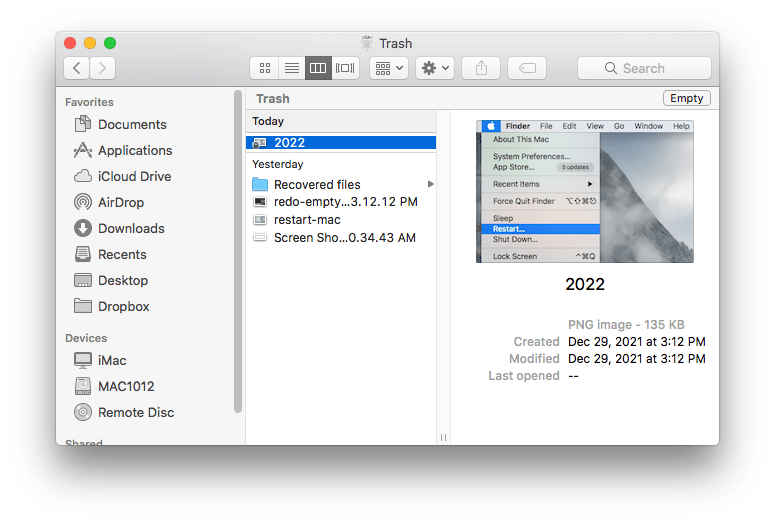Select the 2022 file row

pos(341,143)
